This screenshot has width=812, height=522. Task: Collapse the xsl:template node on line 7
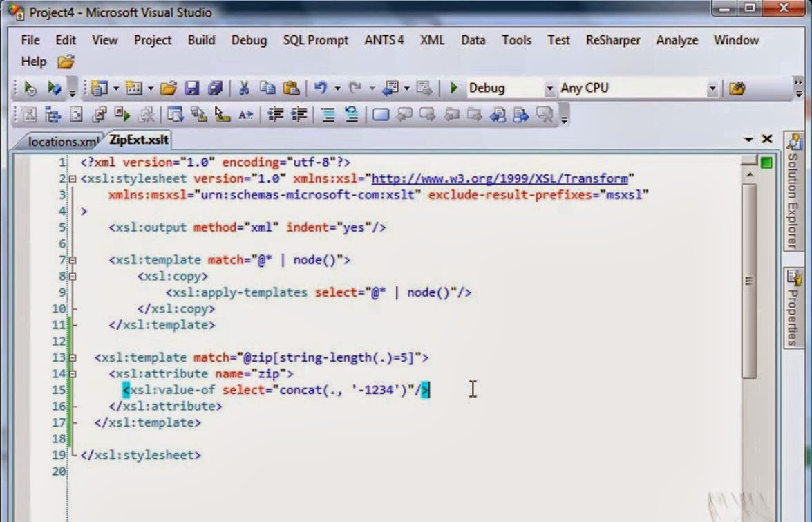coord(73,260)
